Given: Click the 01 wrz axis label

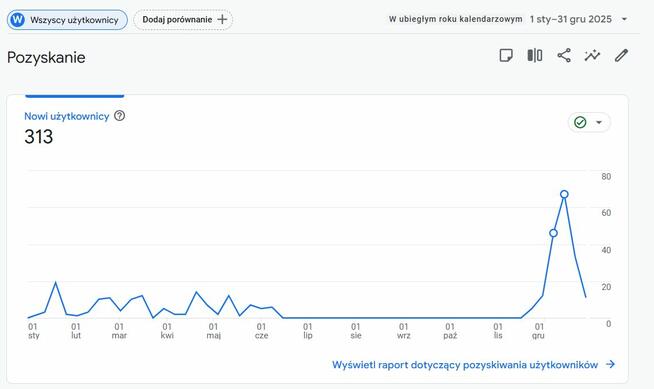Looking at the screenshot, I should [x=403, y=331].
